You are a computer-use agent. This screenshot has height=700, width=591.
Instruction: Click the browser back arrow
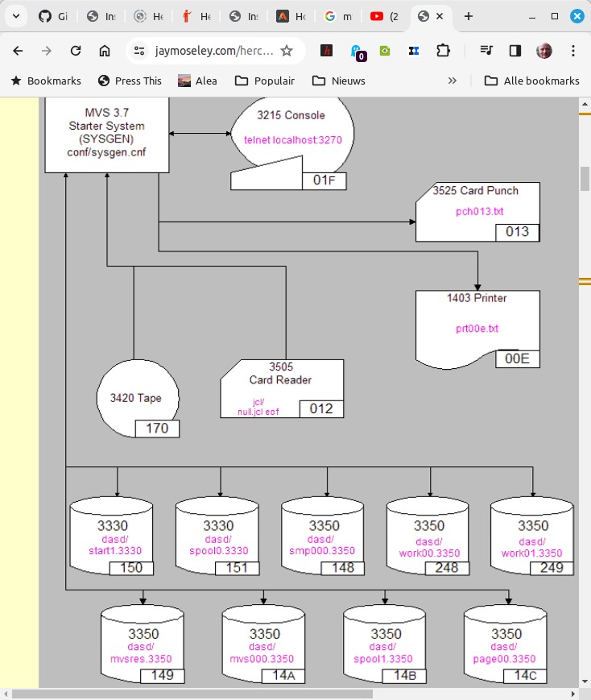point(18,51)
